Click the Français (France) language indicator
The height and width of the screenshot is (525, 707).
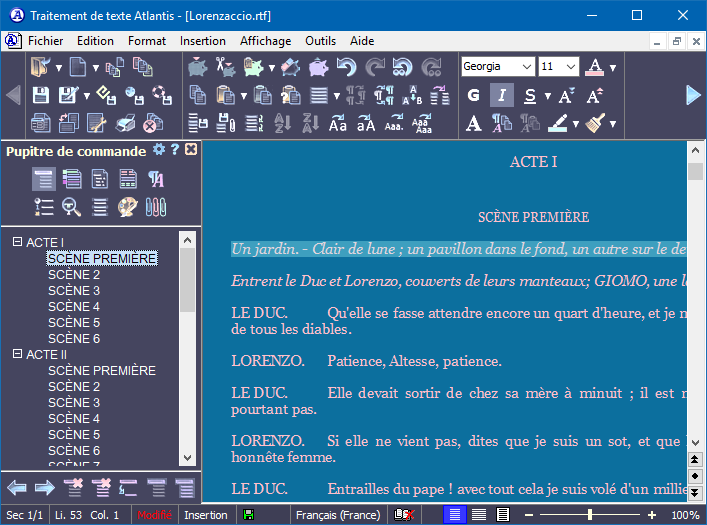(338, 515)
